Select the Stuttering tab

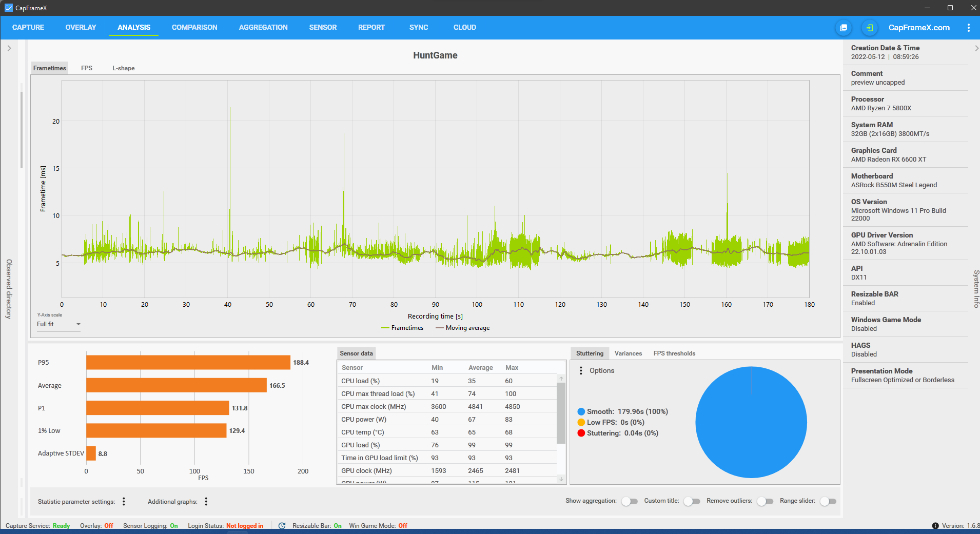pos(590,353)
